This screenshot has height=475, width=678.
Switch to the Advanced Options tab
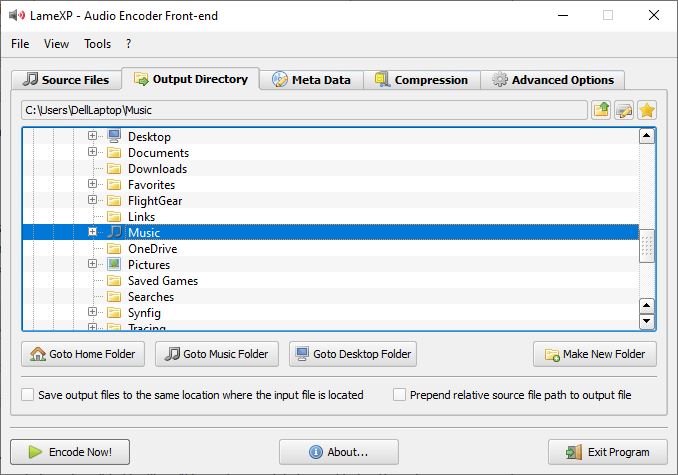(553, 80)
